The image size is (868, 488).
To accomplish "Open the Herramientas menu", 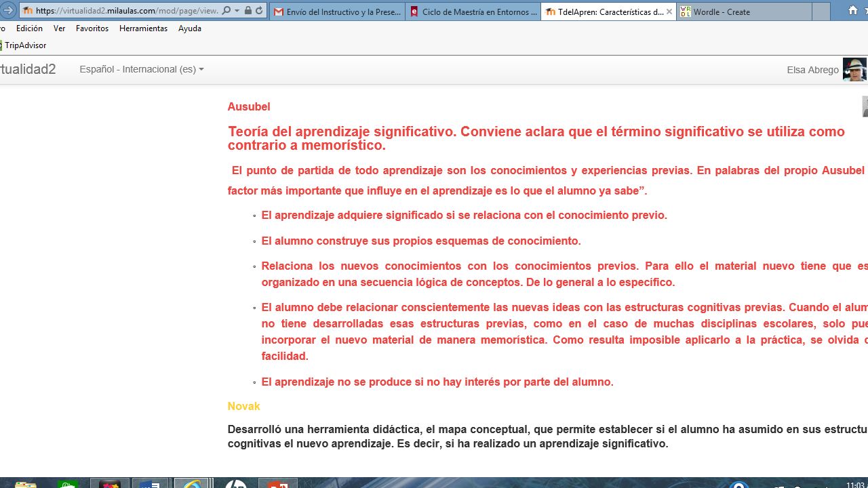I will click(143, 28).
